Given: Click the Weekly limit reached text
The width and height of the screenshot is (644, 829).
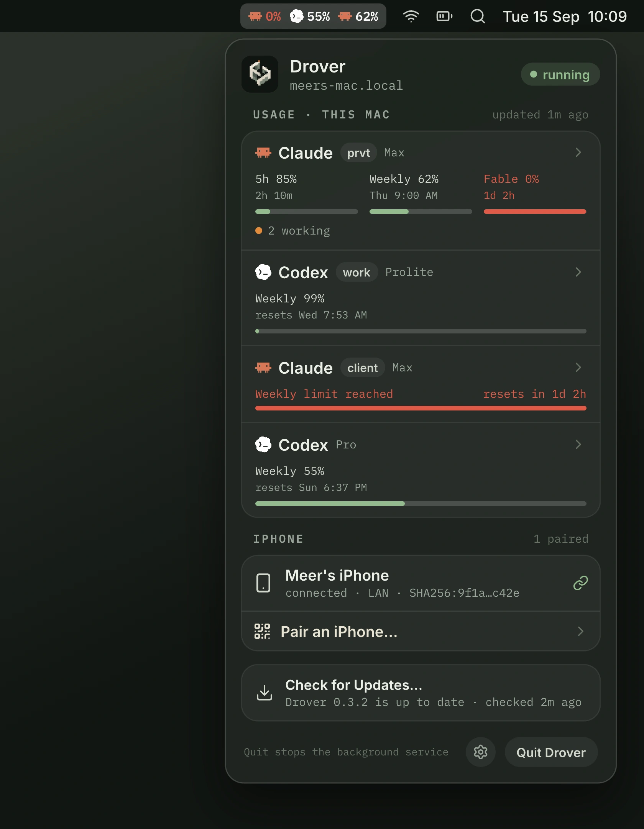Looking at the screenshot, I should coord(324,394).
